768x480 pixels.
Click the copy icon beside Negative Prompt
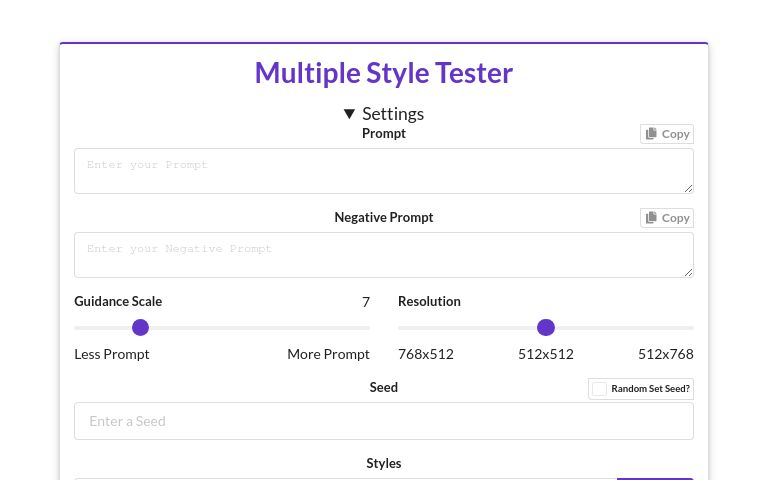pyautogui.click(x=651, y=218)
